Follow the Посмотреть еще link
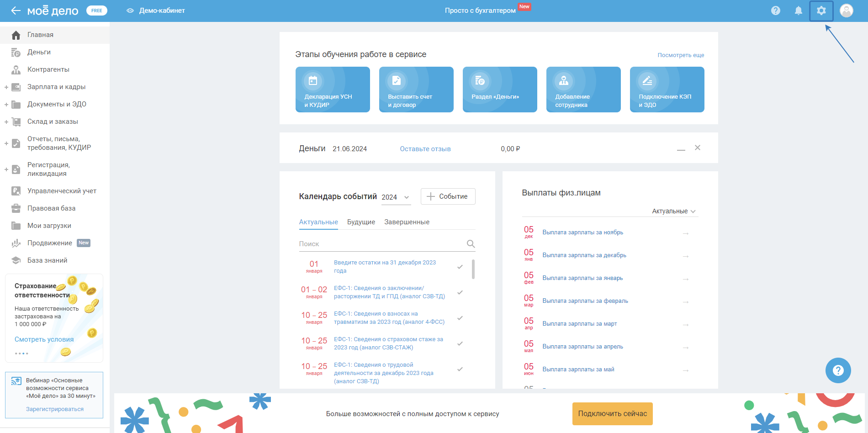Image resolution: width=868 pixels, height=433 pixels. point(681,55)
